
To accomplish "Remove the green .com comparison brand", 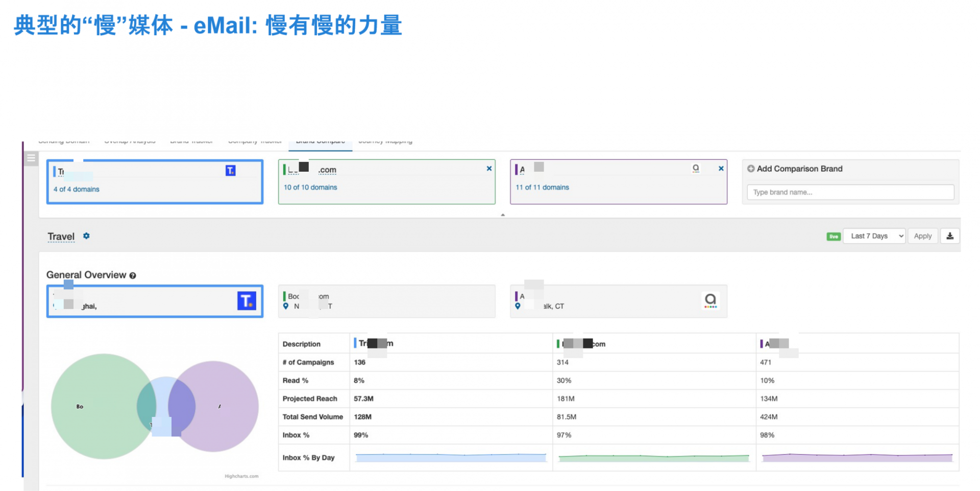I will 489,169.
